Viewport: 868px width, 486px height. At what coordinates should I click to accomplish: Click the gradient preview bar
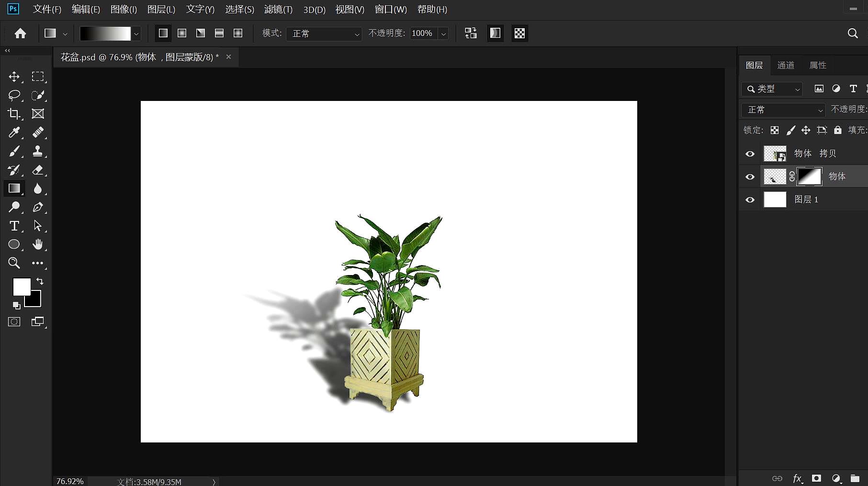(x=105, y=33)
